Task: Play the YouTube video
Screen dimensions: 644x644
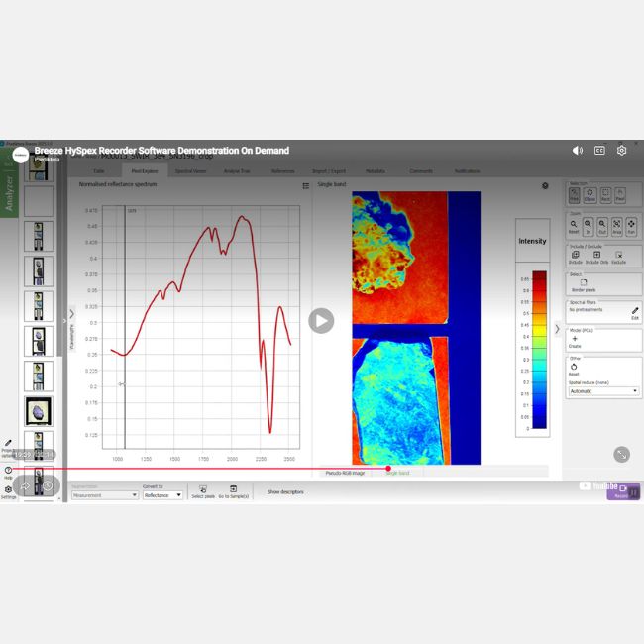Action: (321, 320)
